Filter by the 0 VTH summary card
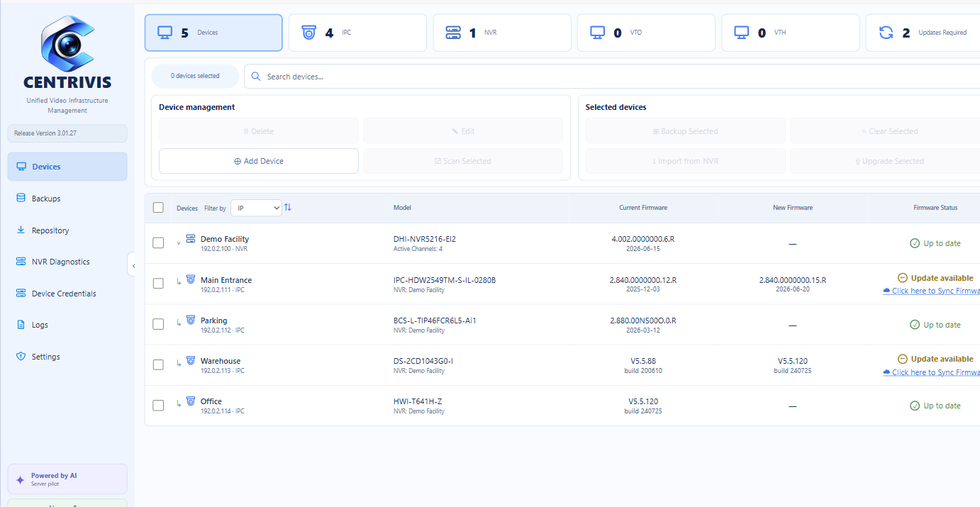 pos(791,33)
